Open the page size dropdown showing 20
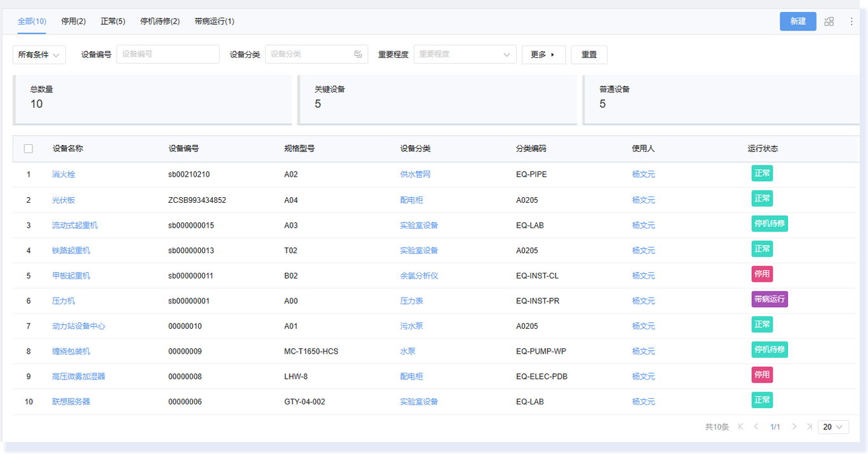 pyautogui.click(x=833, y=427)
